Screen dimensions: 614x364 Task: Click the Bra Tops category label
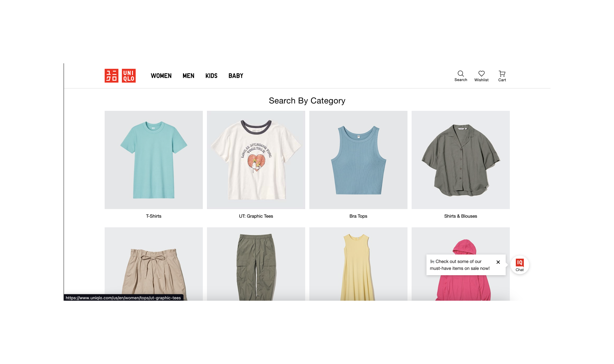(358, 216)
